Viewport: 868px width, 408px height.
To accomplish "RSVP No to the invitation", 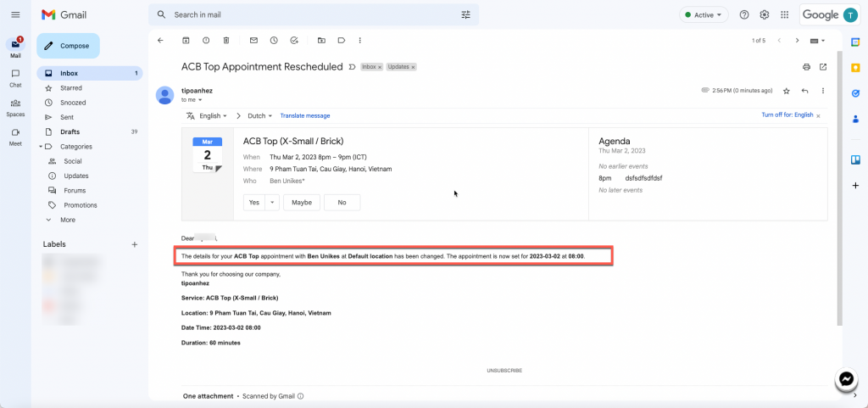I will coord(342,203).
